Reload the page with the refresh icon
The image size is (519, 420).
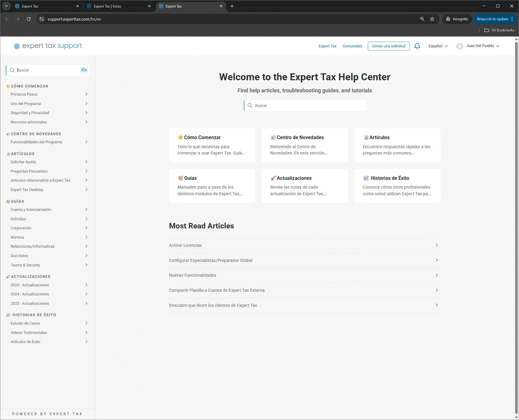[29, 19]
